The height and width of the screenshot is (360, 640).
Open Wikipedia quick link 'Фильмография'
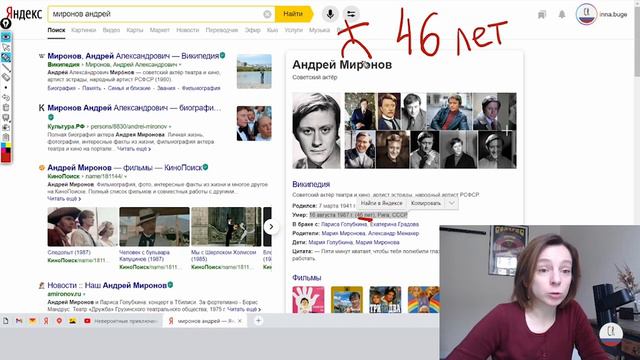pos(201,88)
